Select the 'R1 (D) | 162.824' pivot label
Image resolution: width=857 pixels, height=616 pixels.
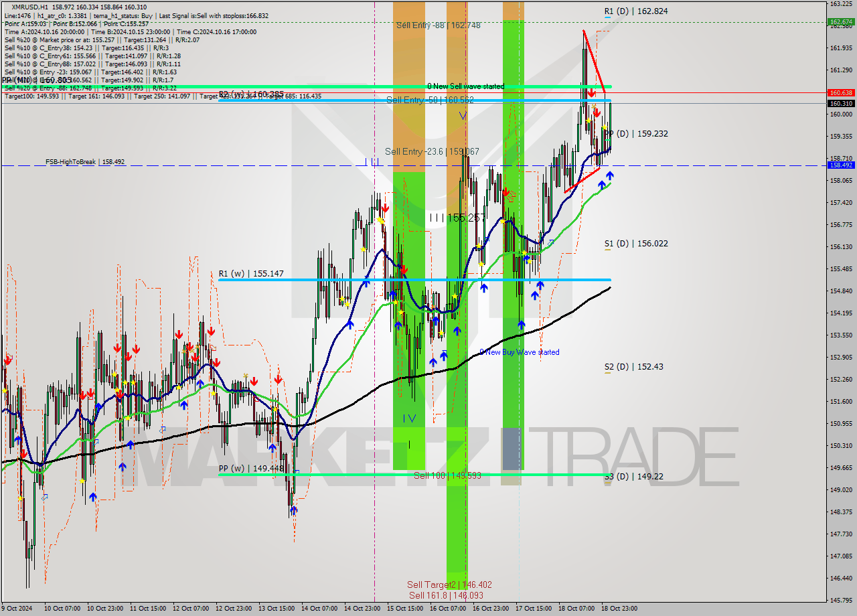coord(635,11)
